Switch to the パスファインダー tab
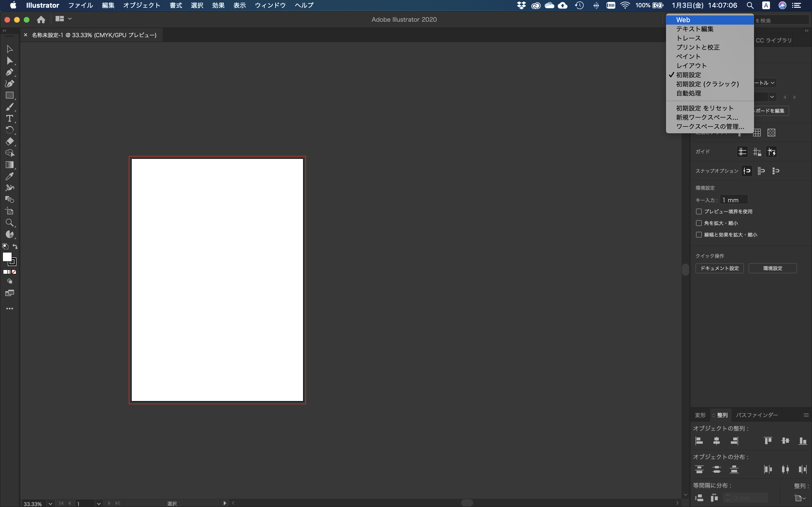This screenshot has height=507, width=812. (x=757, y=415)
